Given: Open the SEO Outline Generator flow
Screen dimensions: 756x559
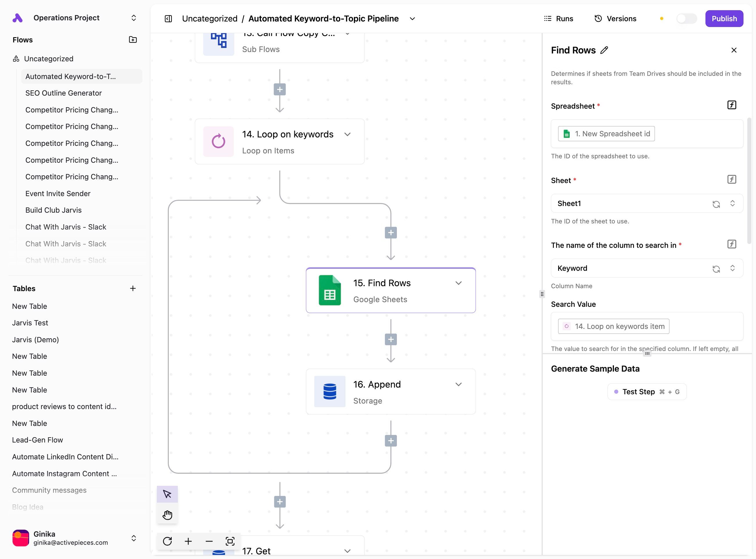Looking at the screenshot, I should point(64,93).
